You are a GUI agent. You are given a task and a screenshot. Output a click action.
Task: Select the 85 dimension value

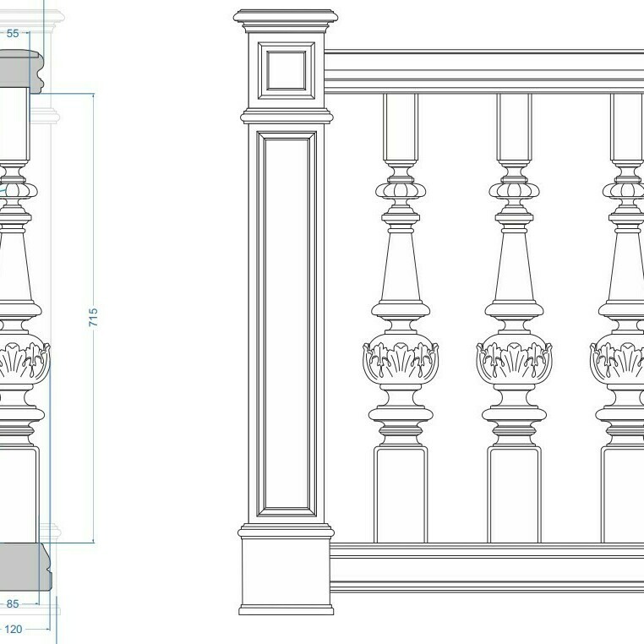pyautogui.click(x=13, y=603)
